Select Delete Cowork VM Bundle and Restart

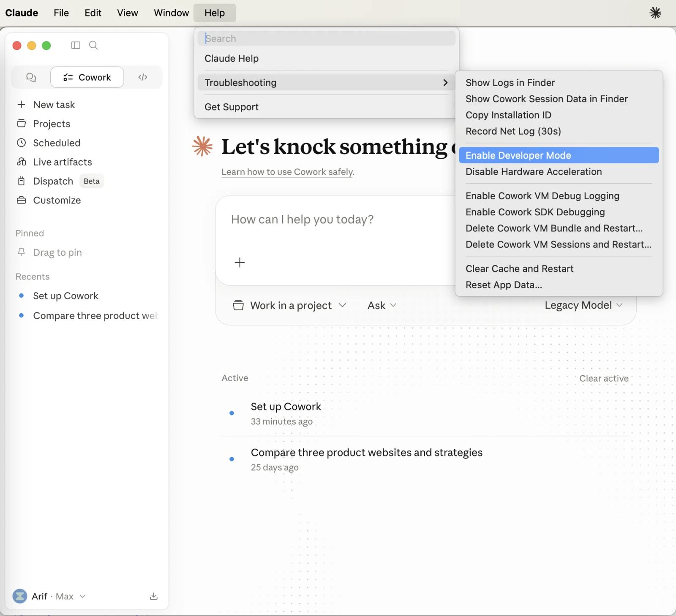pyautogui.click(x=559, y=228)
